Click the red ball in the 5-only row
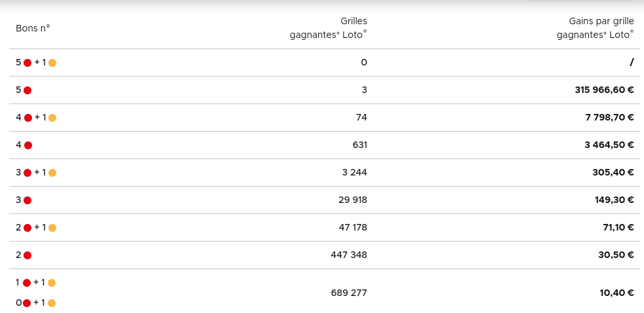This screenshot has height=313, width=644. pos(27,90)
